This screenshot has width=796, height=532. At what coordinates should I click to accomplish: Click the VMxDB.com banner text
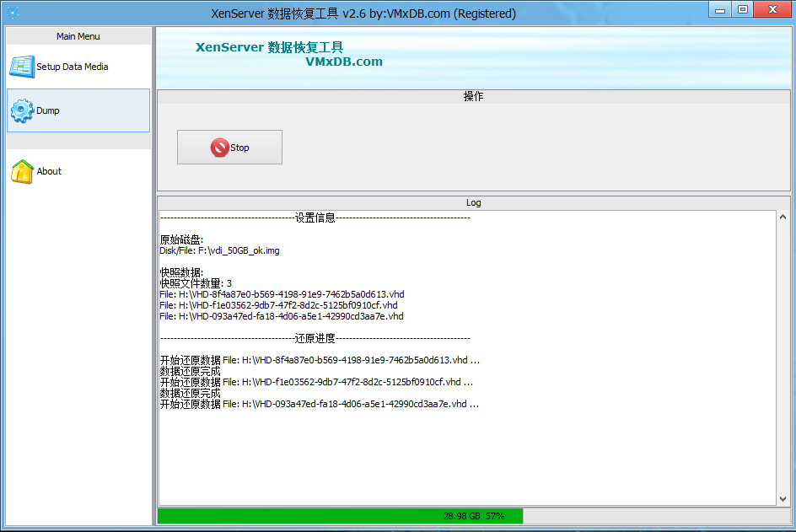coord(344,62)
